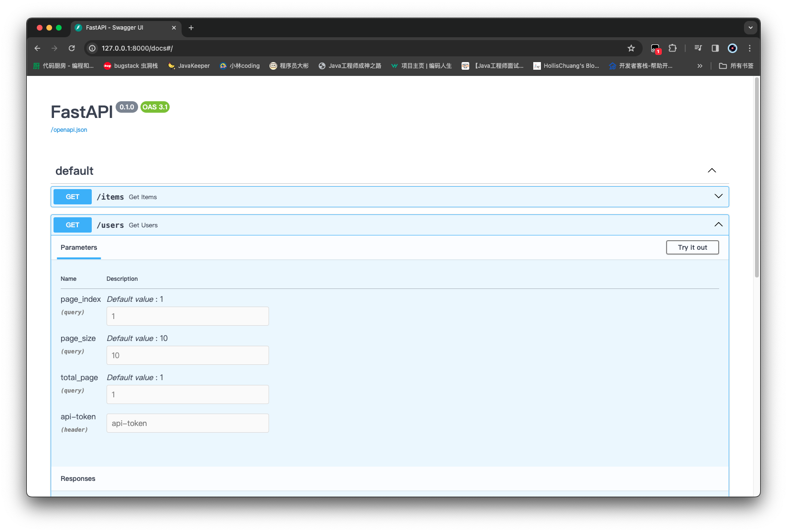This screenshot has height=532, width=787.
Task: Select the FastAPI - Swagger UI tab
Action: (x=126, y=28)
